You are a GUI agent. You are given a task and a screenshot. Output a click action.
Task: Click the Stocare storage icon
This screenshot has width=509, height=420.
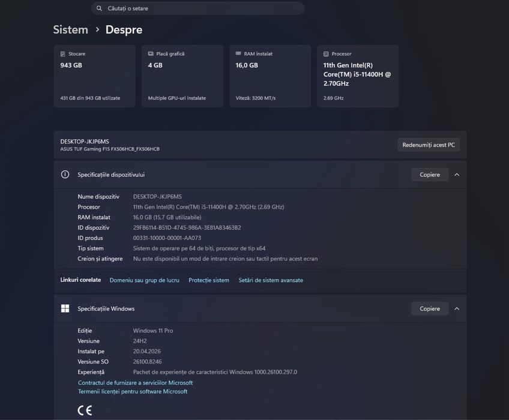62,54
